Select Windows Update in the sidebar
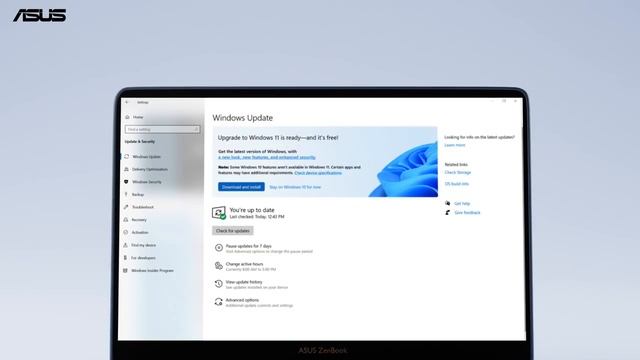The image size is (640, 360). point(146,157)
